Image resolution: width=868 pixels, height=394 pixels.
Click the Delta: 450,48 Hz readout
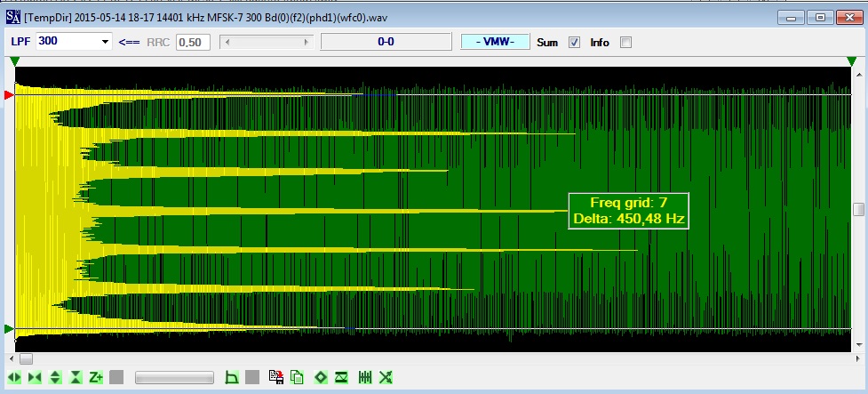click(628, 219)
